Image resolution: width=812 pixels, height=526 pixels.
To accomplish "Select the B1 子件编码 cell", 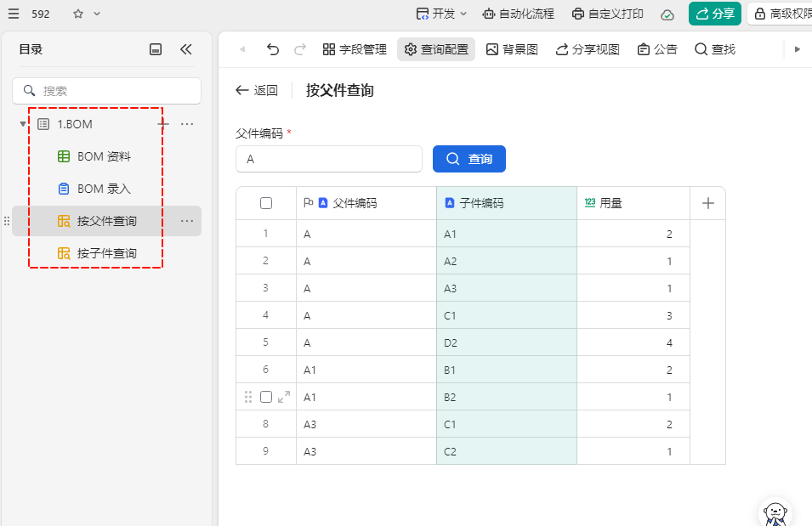I will [x=507, y=370].
